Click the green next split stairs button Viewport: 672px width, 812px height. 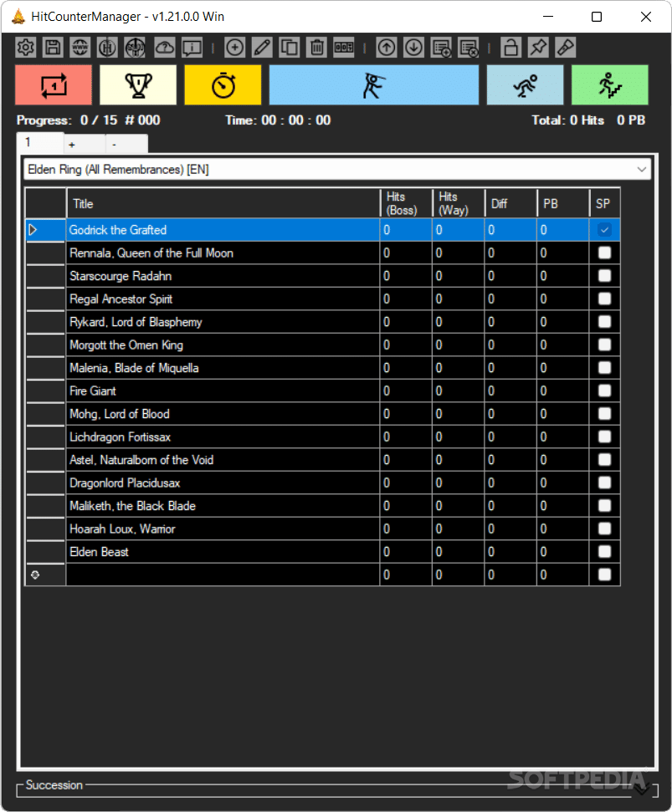tap(610, 85)
